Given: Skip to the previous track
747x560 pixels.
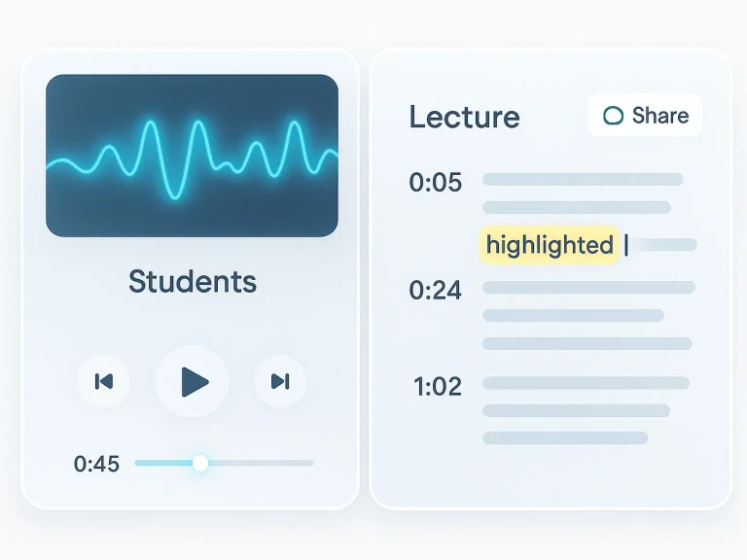Looking at the screenshot, I should tap(103, 381).
